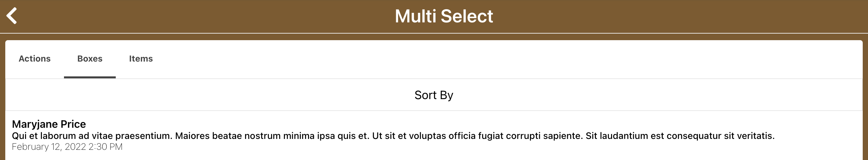Select the Boxes tab

(90, 59)
